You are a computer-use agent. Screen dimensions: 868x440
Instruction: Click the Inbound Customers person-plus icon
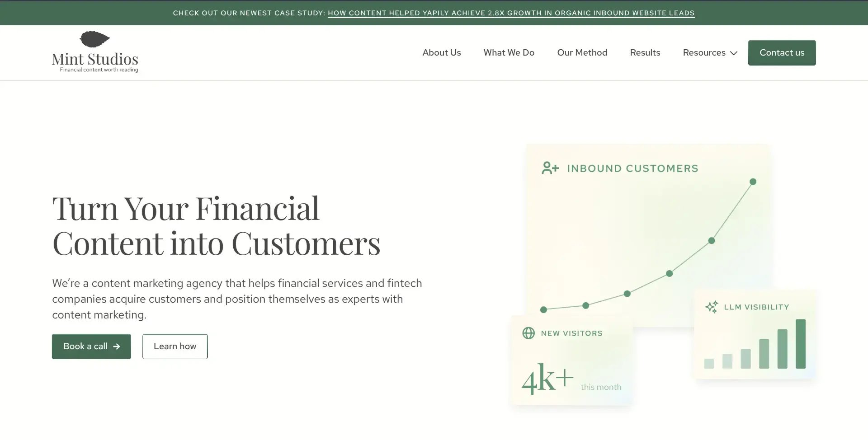550,168
